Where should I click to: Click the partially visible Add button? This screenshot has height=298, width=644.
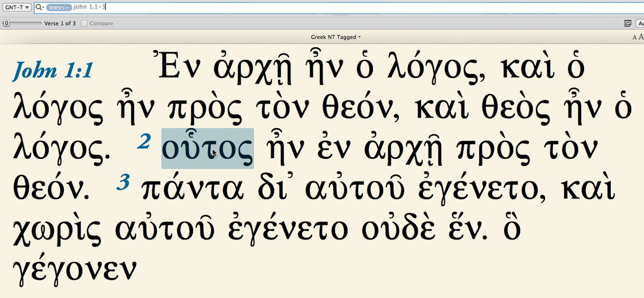(x=640, y=23)
